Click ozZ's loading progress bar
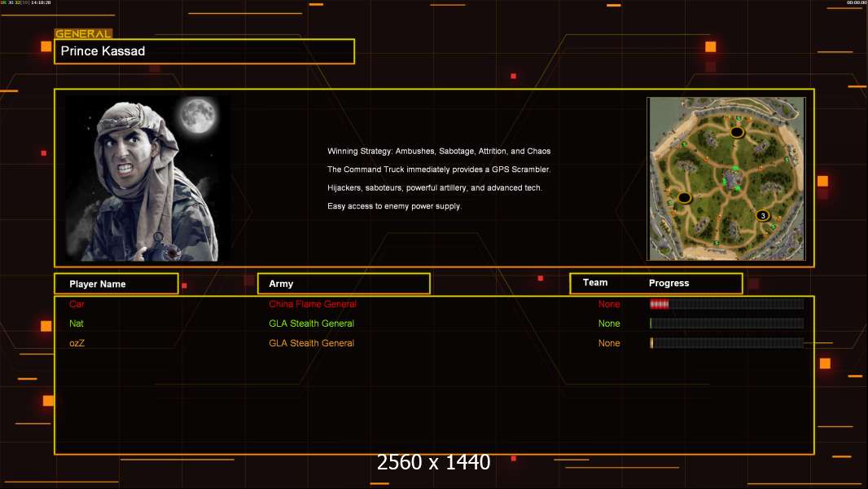868x489 pixels. point(727,343)
